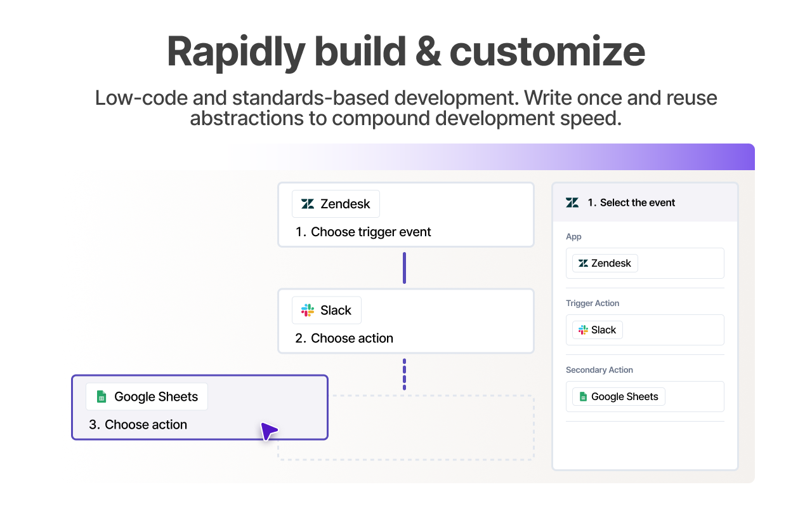Click the "3. Choose action" text

tap(138, 425)
